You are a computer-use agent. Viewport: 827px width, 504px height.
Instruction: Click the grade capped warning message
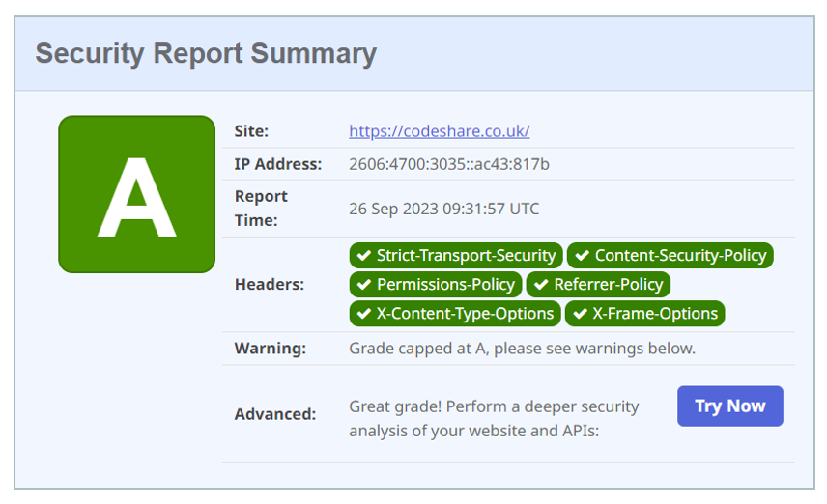pos(522,348)
